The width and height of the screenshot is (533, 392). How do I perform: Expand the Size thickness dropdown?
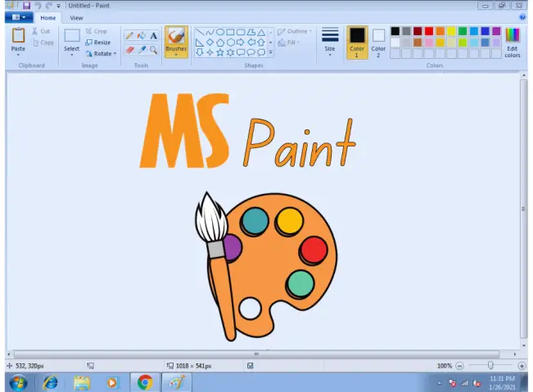330,41
